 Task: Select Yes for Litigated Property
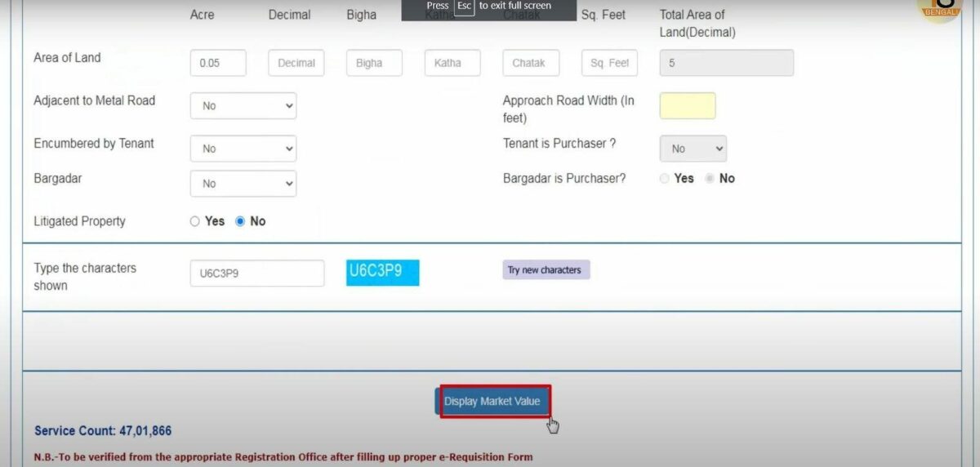coord(194,221)
